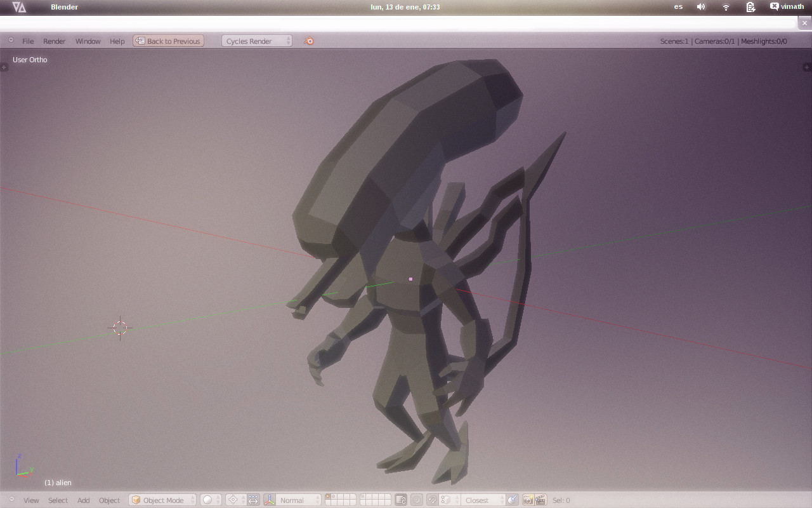Click the OpenGL render image camera icon
This screenshot has width=812, height=508.
pos(528,500)
